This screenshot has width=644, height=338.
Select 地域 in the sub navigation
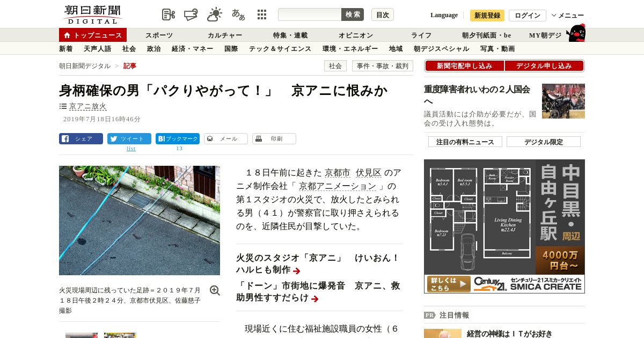tap(396, 49)
